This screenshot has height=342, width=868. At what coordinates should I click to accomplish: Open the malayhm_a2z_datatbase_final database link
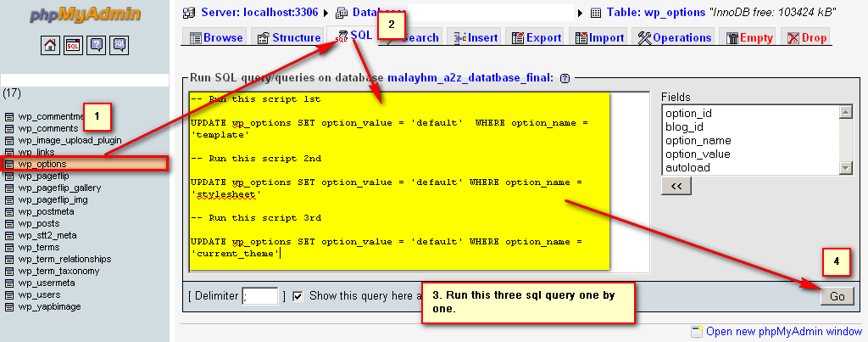470,78
